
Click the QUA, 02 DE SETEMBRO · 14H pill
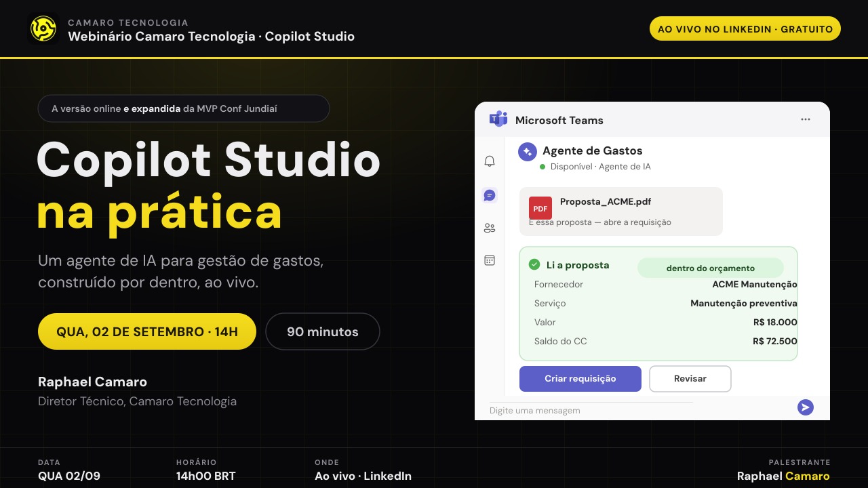(x=147, y=331)
